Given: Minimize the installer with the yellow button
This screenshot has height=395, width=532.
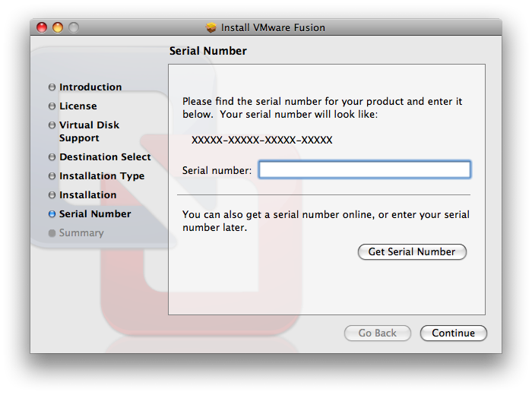Looking at the screenshot, I should [x=58, y=28].
